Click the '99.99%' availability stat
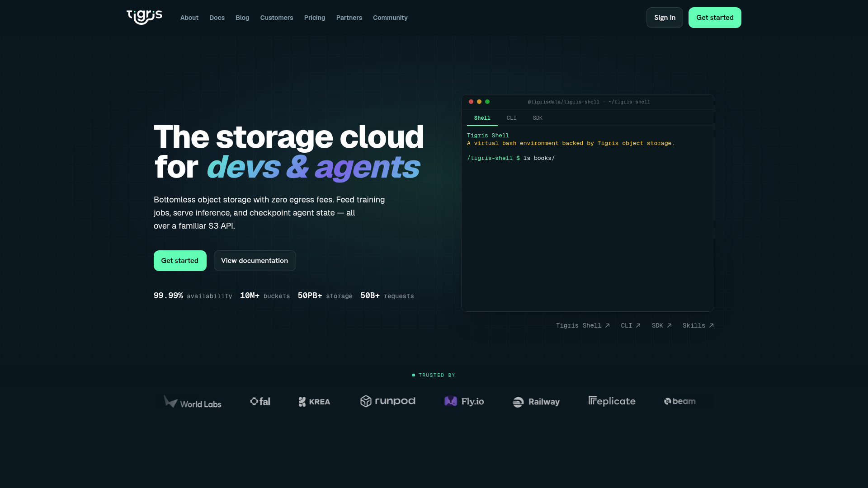 193,296
